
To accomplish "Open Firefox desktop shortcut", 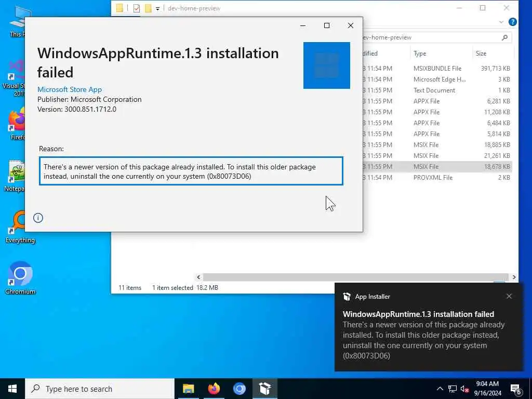I will click(x=16, y=124).
